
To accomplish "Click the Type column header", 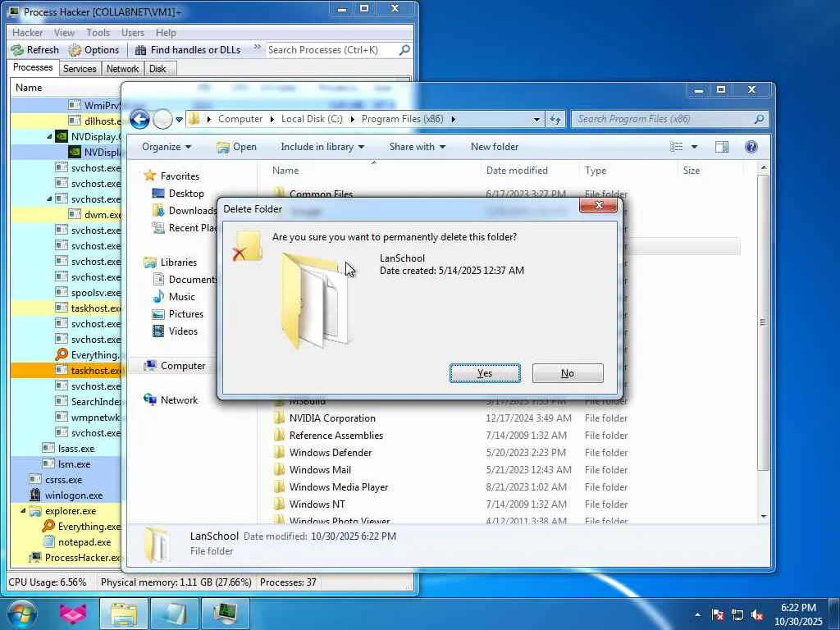I will point(596,171).
